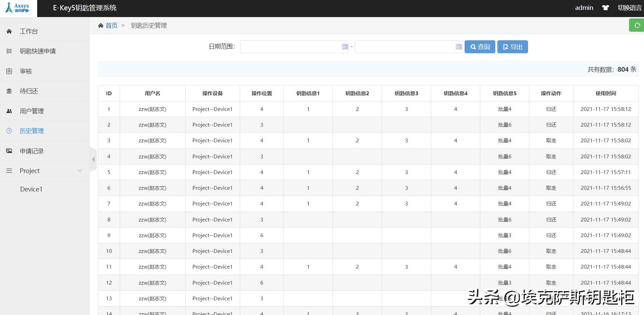Click the breadcrumb home icon
This screenshot has height=315, width=644.
pyautogui.click(x=101, y=26)
